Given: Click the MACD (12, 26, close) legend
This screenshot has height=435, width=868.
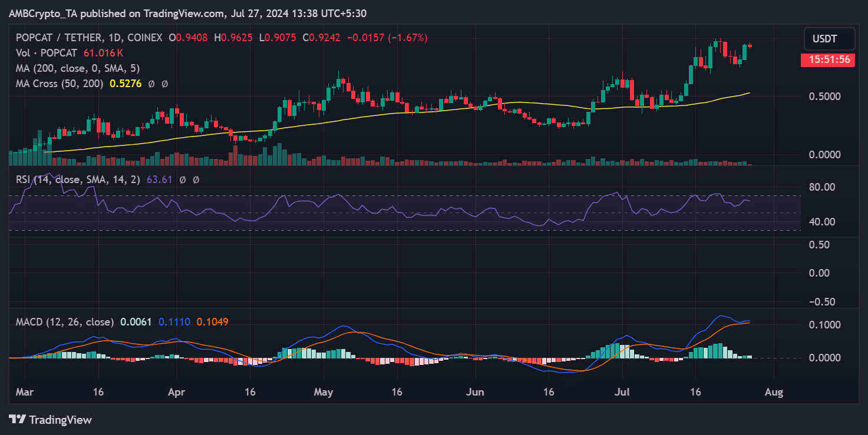Looking at the screenshot, I should click(65, 322).
